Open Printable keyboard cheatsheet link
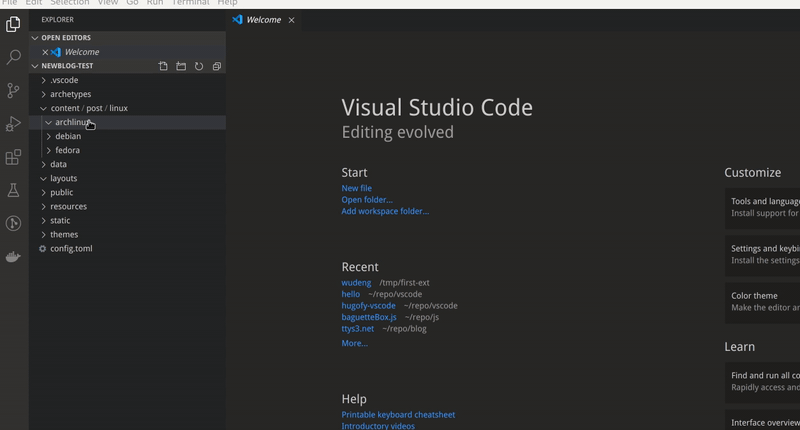This screenshot has height=430, width=800. pyautogui.click(x=398, y=415)
